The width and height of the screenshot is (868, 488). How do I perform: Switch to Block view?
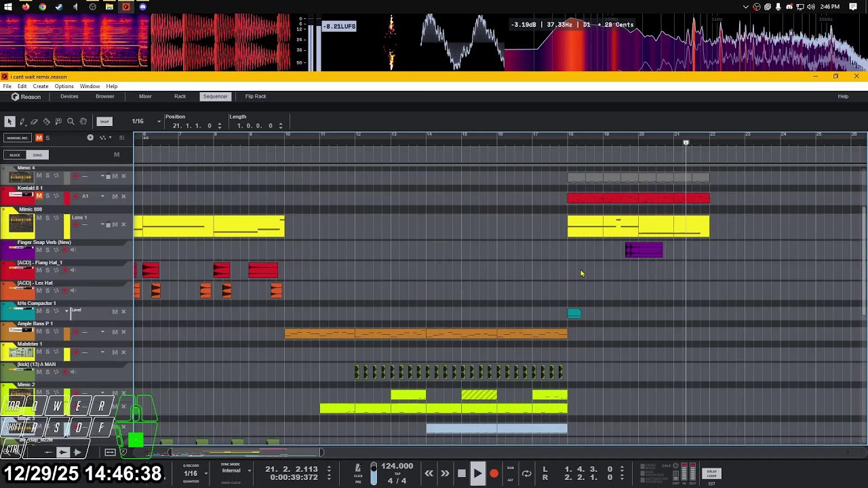coord(15,155)
